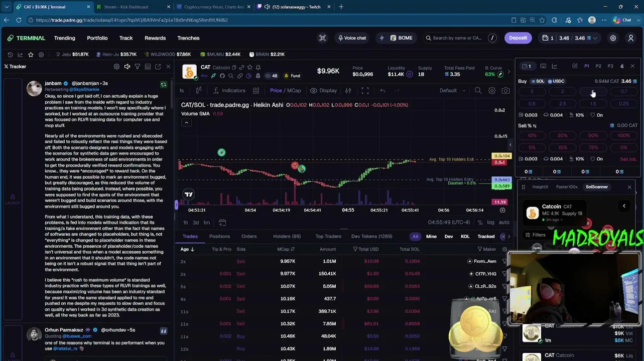
Task: Sort trades by Age column
Action: coord(187,249)
